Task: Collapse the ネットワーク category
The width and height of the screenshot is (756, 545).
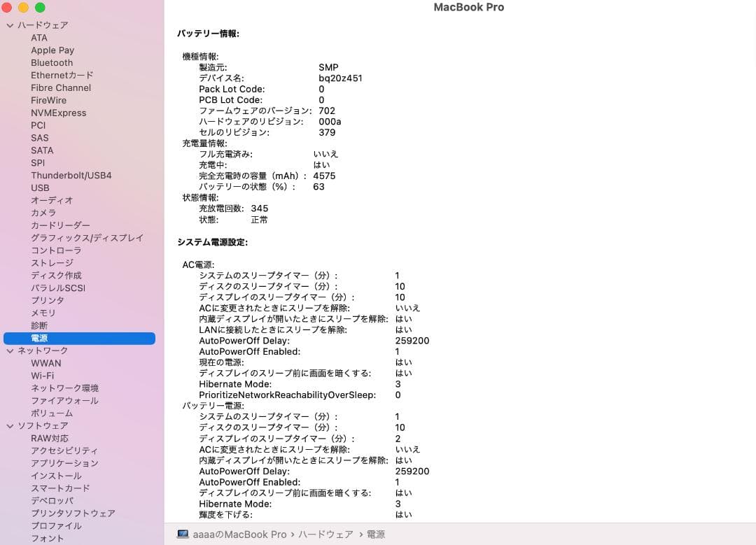Action: point(10,350)
